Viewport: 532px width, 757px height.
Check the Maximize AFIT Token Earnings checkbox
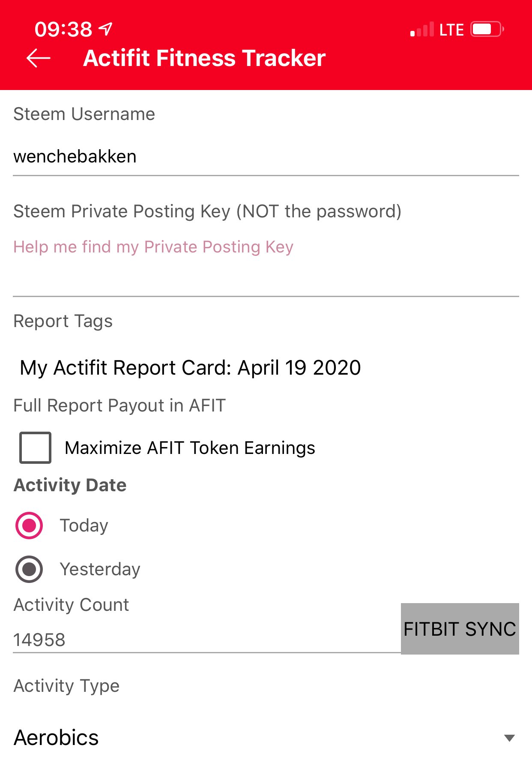(x=35, y=448)
